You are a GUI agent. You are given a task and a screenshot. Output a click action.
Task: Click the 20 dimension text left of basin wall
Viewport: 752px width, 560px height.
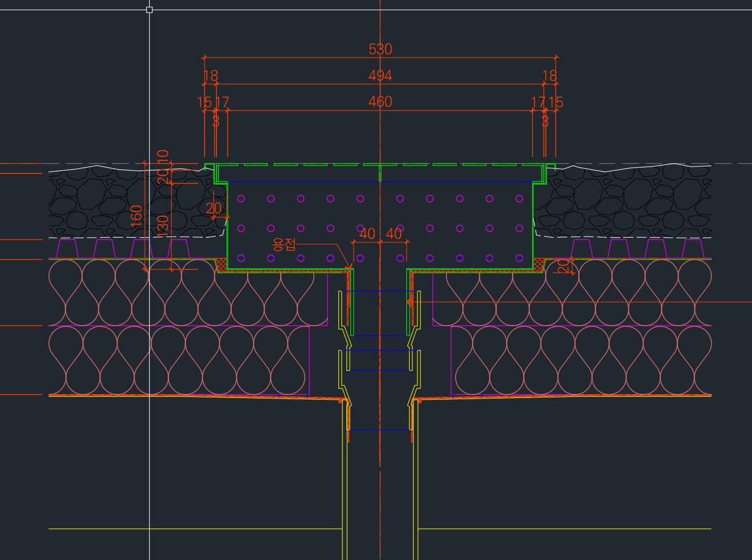point(214,208)
